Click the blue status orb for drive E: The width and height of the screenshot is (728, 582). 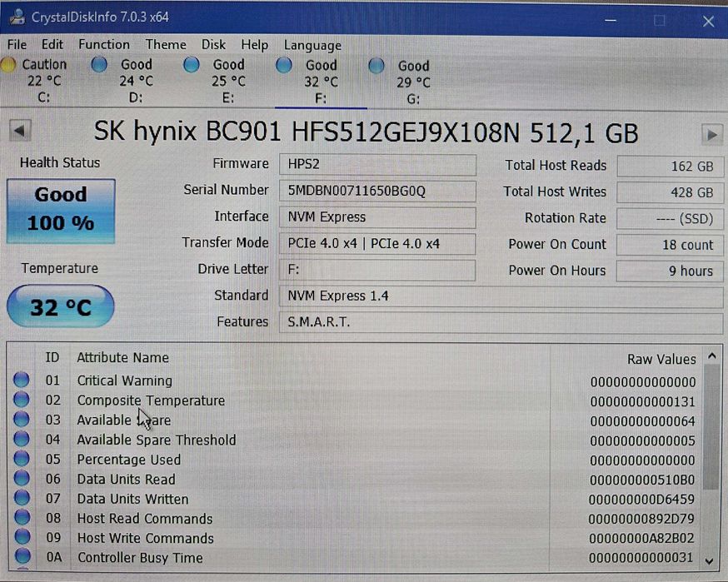point(192,64)
